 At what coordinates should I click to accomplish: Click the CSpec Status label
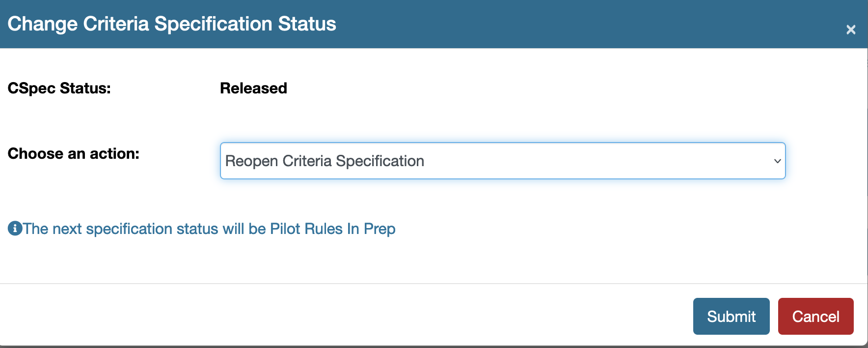click(x=59, y=88)
